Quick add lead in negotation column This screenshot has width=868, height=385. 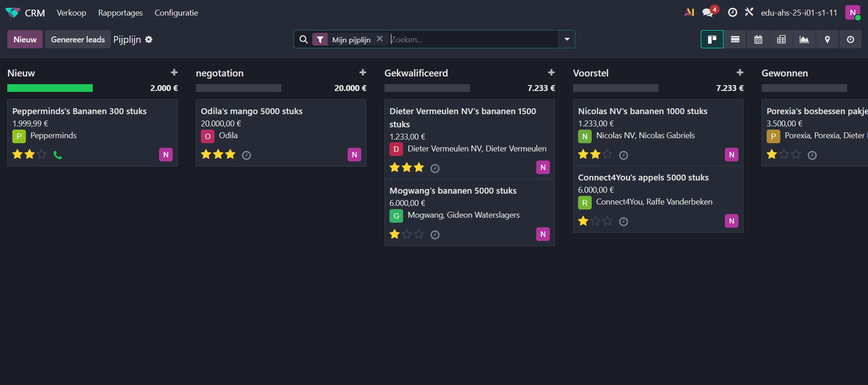362,73
